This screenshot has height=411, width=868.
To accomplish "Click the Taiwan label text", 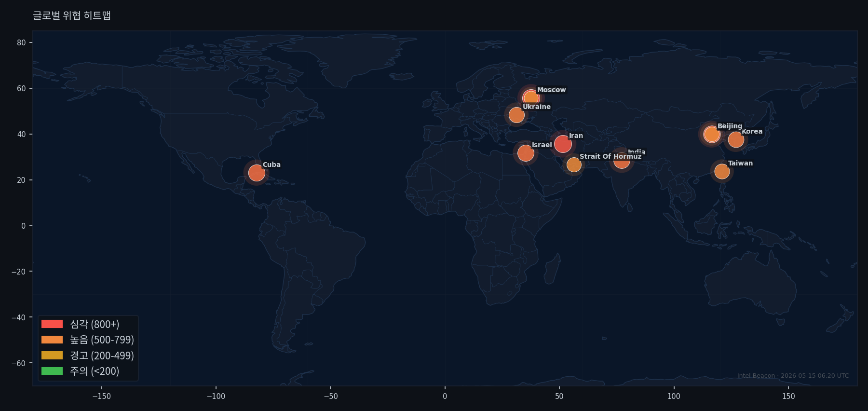I will (x=741, y=163).
